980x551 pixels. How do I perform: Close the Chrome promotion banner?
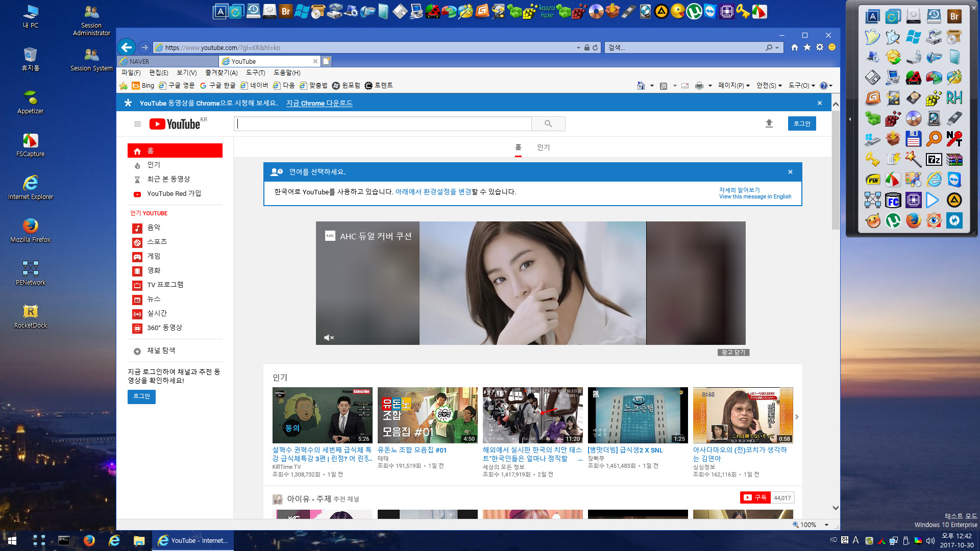(x=820, y=103)
